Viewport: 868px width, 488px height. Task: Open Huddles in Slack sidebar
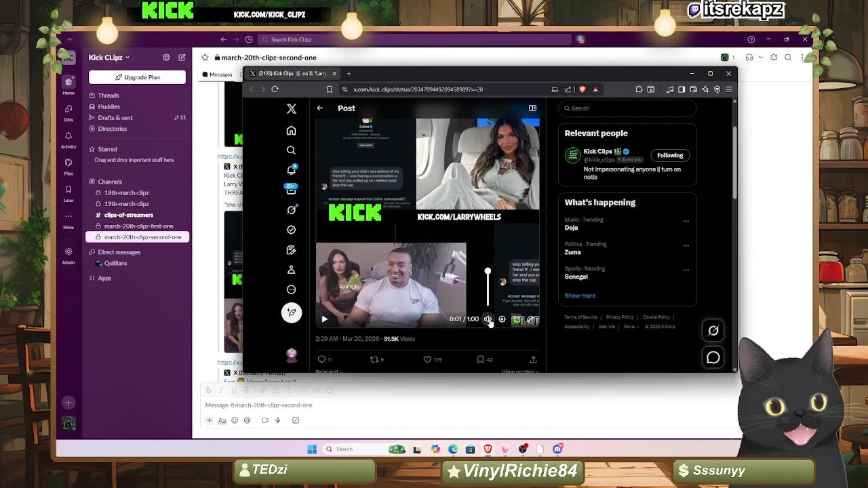[x=108, y=106]
